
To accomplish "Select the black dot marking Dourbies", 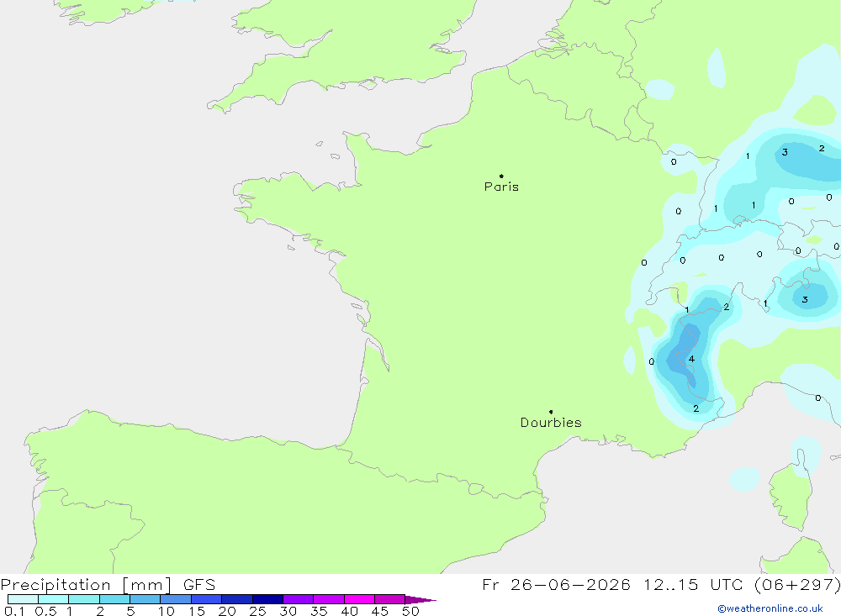I will pos(551,412).
